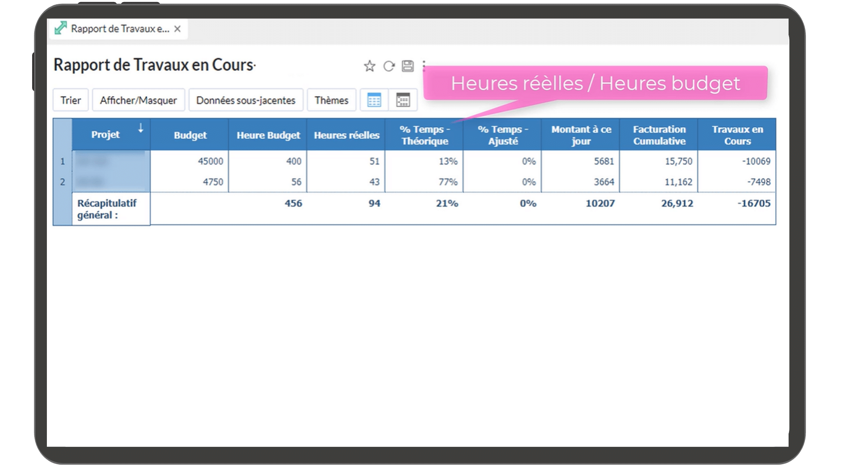
Task: Select row number 2
Action: (x=62, y=182)
